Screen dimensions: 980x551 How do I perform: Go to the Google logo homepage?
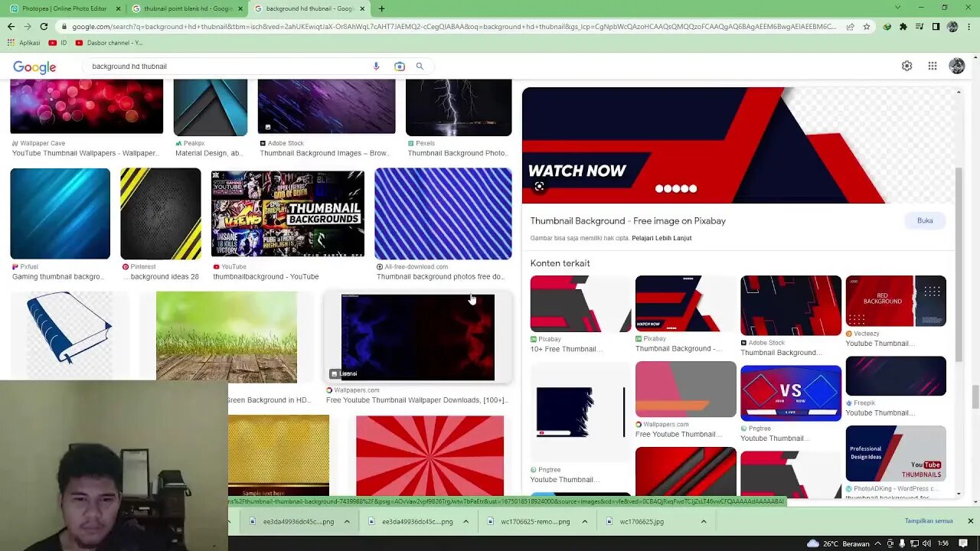34,67
